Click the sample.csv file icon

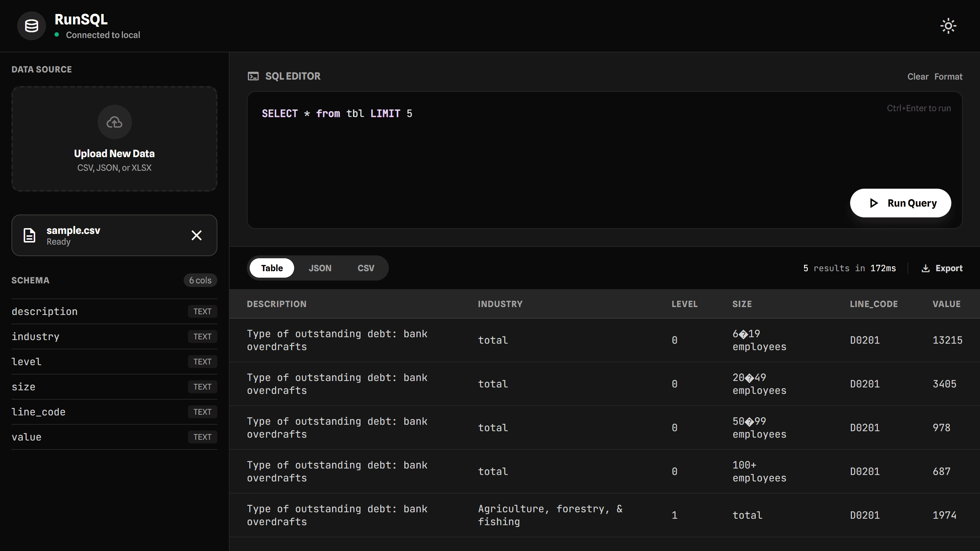pos(30,235)
